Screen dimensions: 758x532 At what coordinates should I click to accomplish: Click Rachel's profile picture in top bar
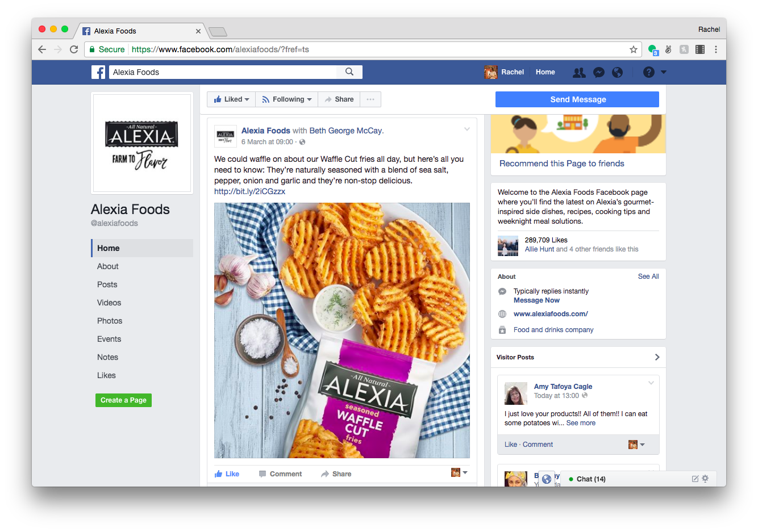click(490, 72)
